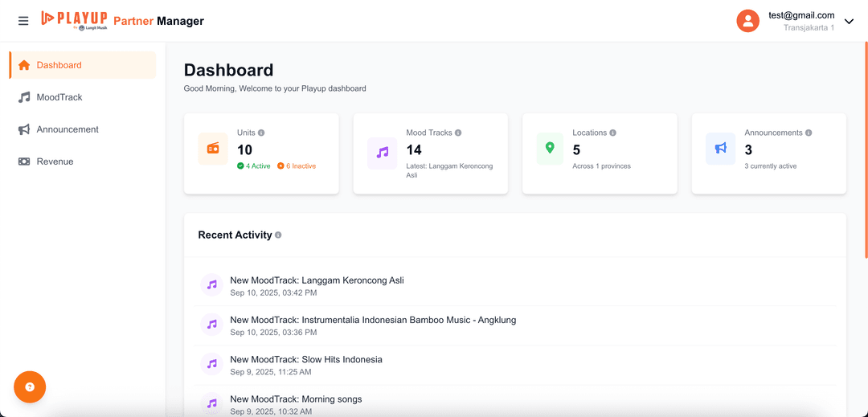Open Revenue in the sidebar
Image resolution: width=868 pixels, height=417 pixels.
pyautogui.click(x=83, y=161)
